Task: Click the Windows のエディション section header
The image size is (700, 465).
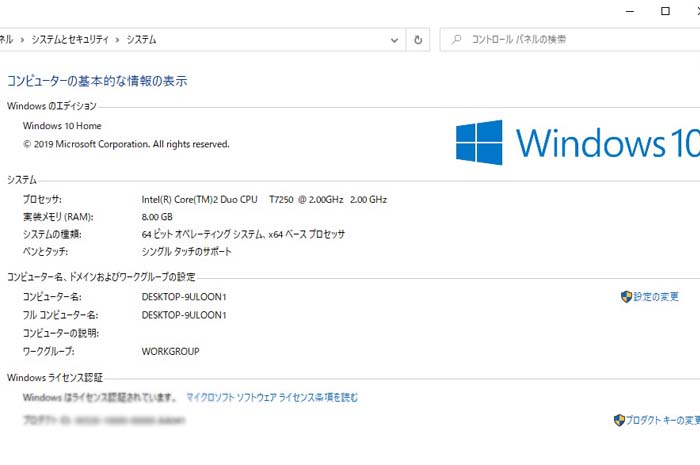Action: pyautogui.click(x=52, y=106)
